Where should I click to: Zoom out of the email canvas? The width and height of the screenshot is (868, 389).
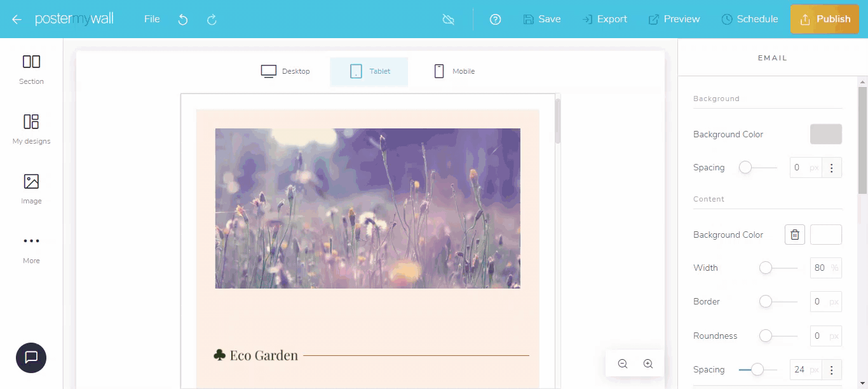(x=623, y=364)
